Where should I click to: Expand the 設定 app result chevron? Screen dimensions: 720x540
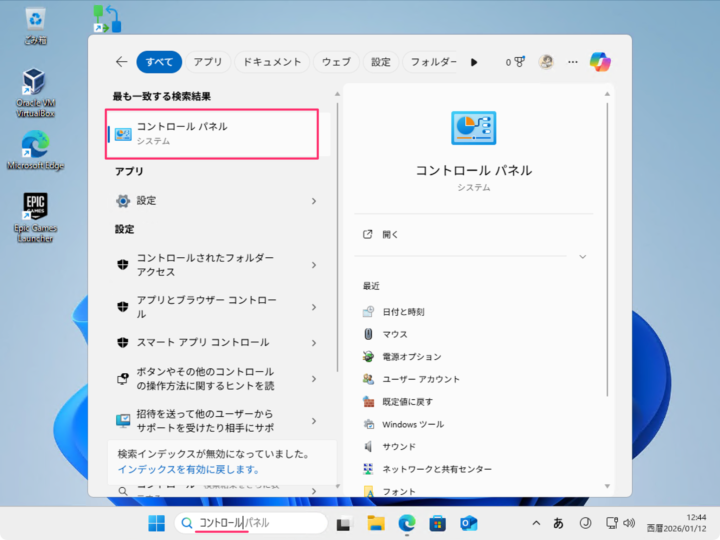(314, 201)
